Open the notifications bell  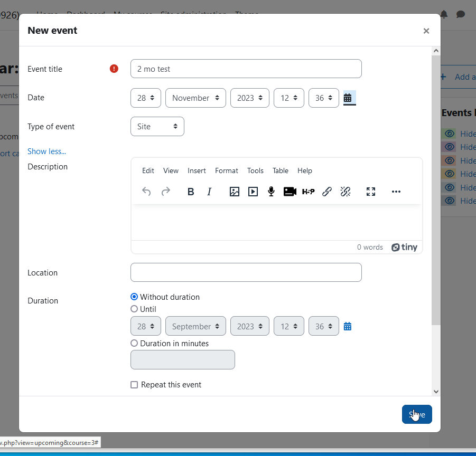click(x=444, y=14)
